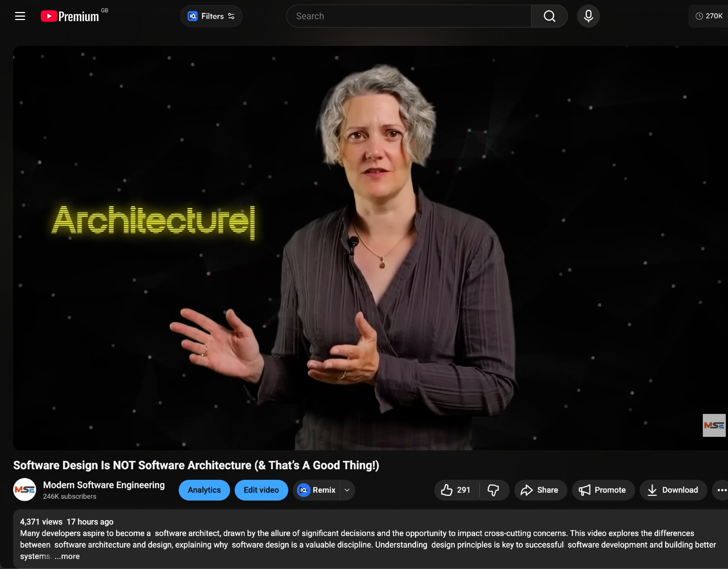This screenshot has height=569, width=728.
Task: Focus the Search input field
Action: point(408,16)
